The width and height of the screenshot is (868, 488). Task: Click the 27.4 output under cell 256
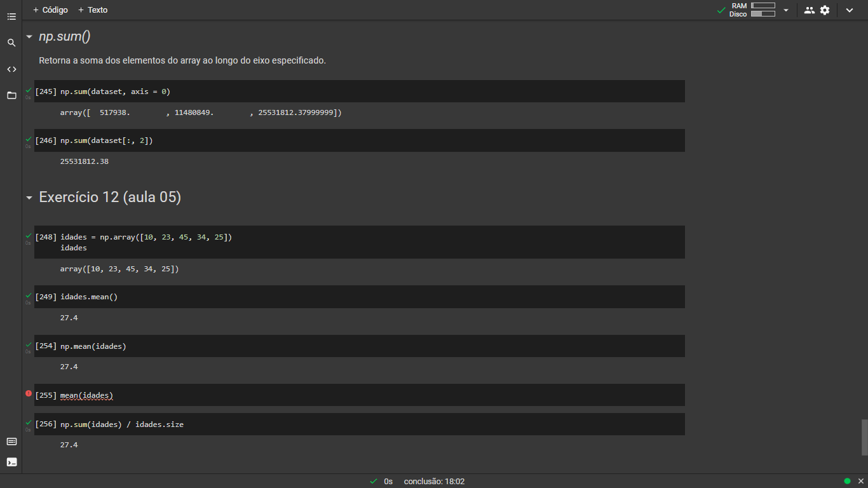(69, 445)
